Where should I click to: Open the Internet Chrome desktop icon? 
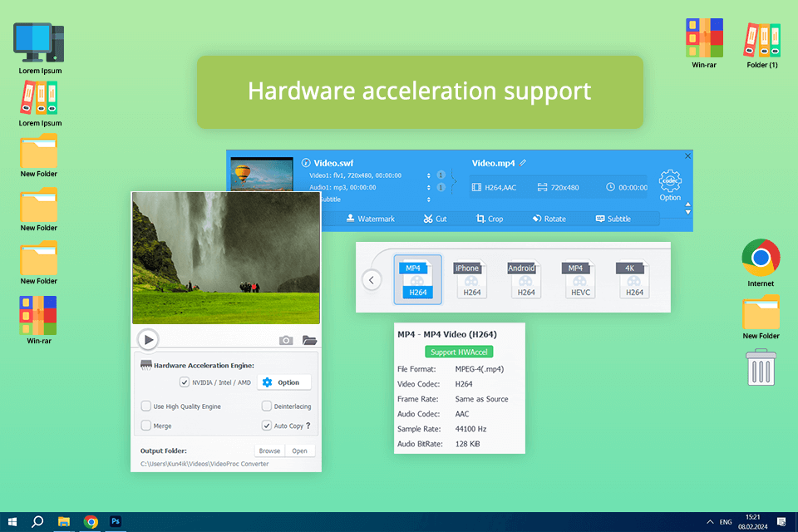pos(761,264)
